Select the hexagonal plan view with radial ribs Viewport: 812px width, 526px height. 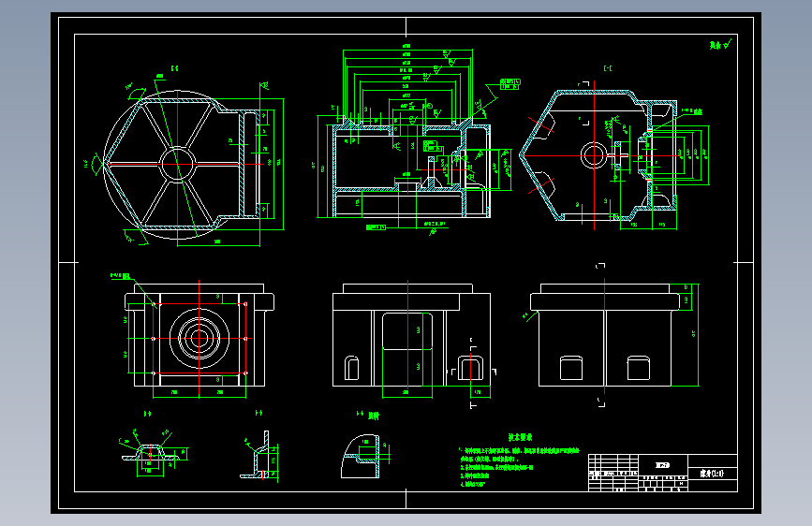(182, 164)
